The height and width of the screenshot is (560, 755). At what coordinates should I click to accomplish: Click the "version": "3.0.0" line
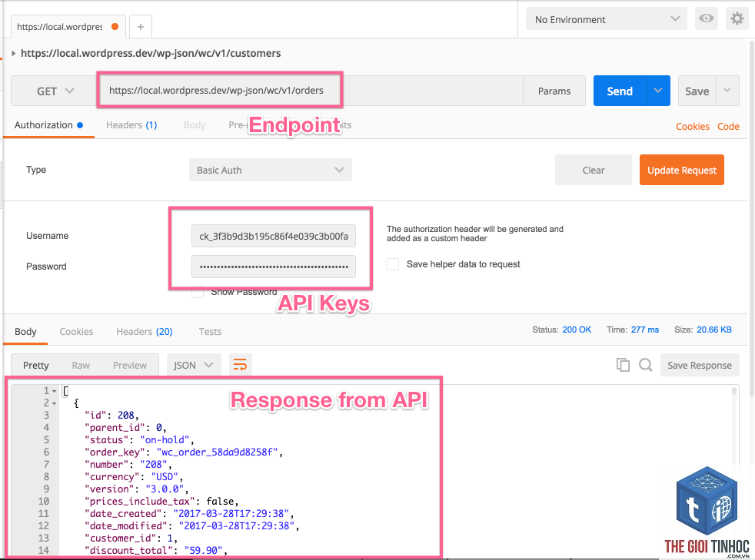click(137, 489)
